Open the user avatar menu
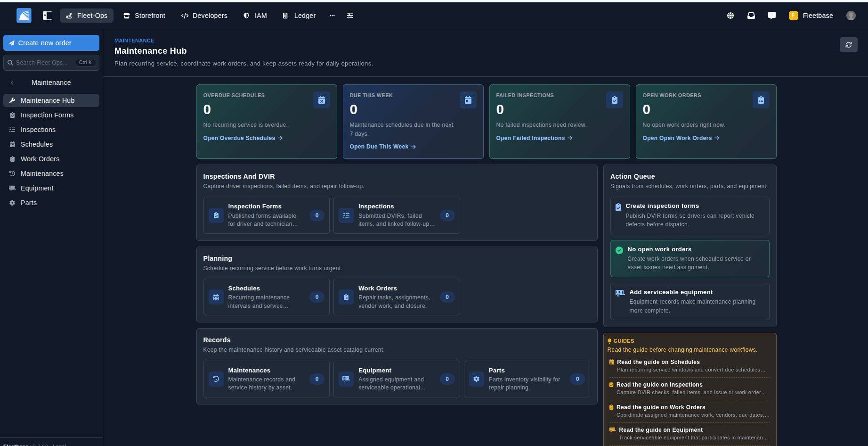Image resolution: width=868 pixels, height=446 pixels. pyautogui.click(x=851, y=16)
